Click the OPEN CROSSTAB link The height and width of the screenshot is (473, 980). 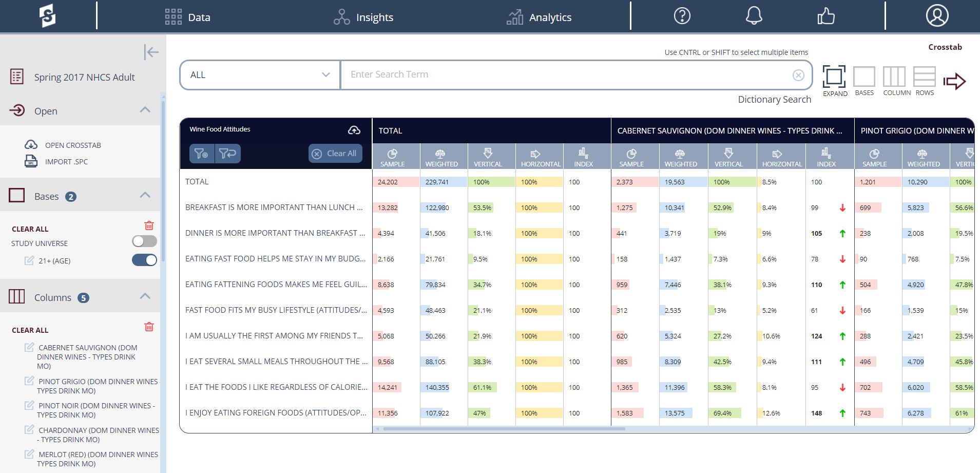click(72, 145)
